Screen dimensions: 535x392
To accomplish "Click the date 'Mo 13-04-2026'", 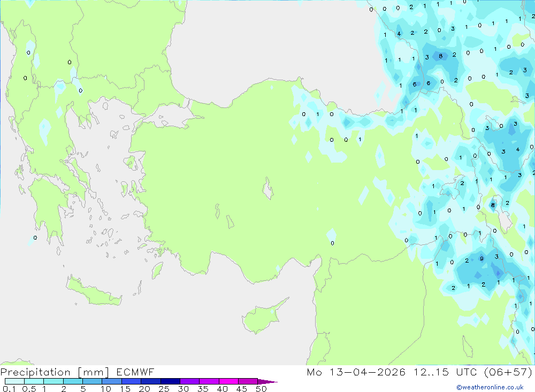I will tap(356, 372).
